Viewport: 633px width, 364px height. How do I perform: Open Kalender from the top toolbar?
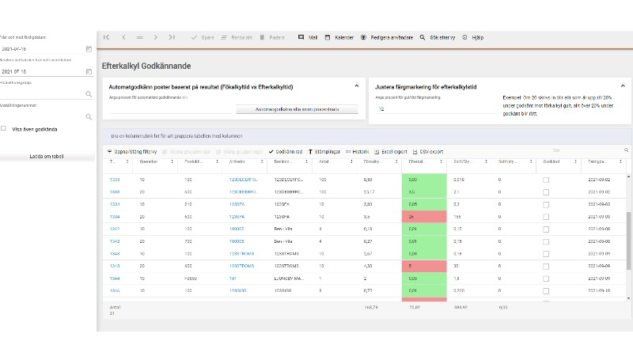tap(339, 37)
